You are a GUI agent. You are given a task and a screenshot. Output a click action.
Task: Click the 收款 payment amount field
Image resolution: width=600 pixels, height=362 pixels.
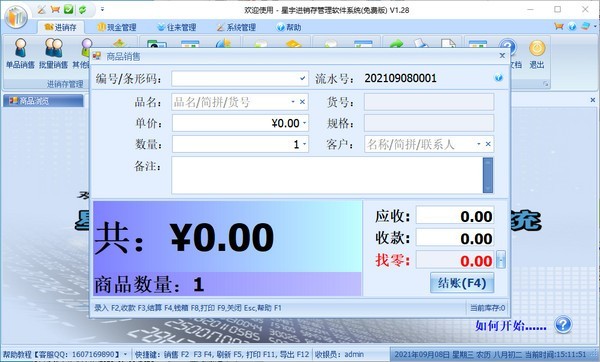point(455,238)
